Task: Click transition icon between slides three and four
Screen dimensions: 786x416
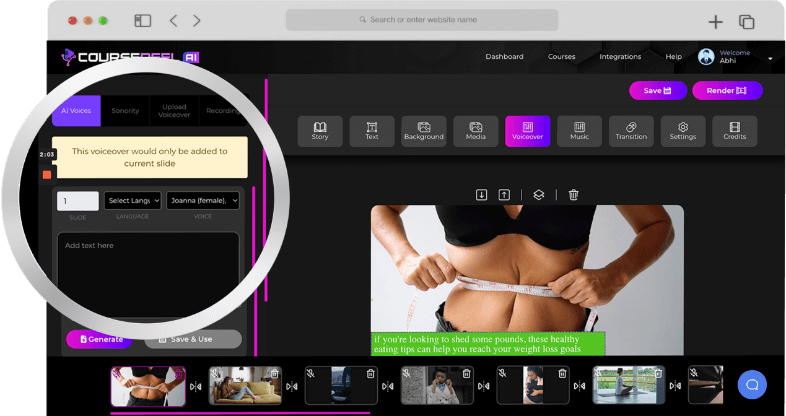Action: click(387, 386)
